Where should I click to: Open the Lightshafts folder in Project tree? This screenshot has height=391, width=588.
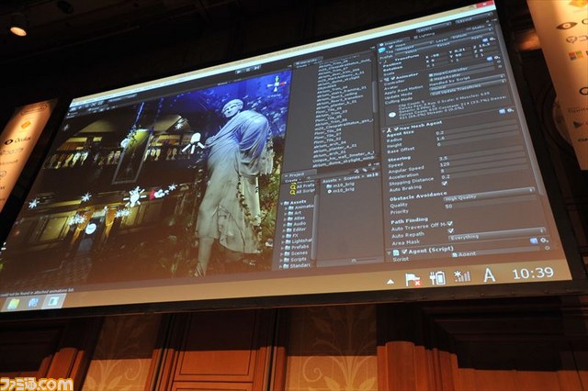tap(301, 241)
